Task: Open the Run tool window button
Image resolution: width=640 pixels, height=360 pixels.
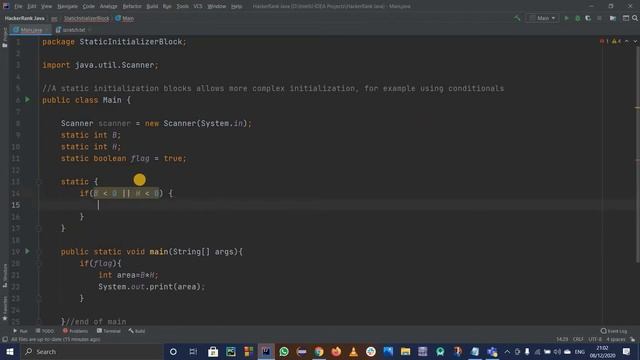Action: [20, 331]
